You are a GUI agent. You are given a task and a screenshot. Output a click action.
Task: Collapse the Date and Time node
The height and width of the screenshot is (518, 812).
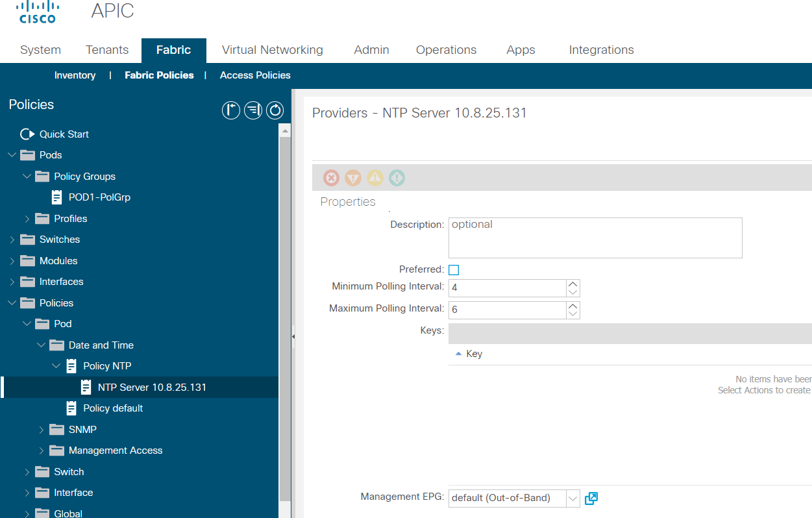42,345
